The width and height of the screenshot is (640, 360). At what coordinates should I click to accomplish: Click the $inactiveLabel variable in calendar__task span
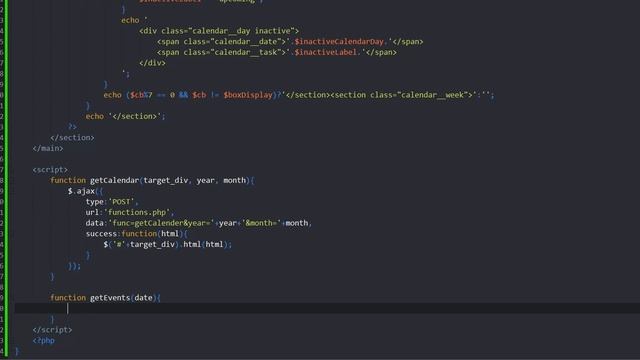(x=326, y=52)
